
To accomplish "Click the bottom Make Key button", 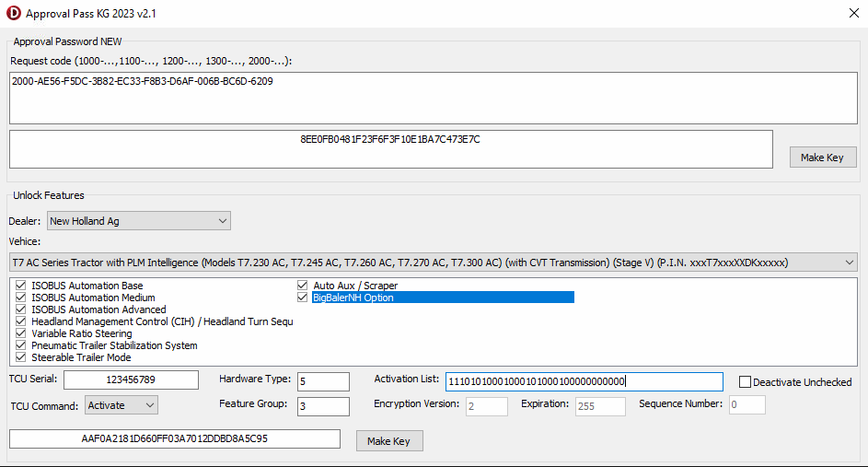I will tap(389, 441).
